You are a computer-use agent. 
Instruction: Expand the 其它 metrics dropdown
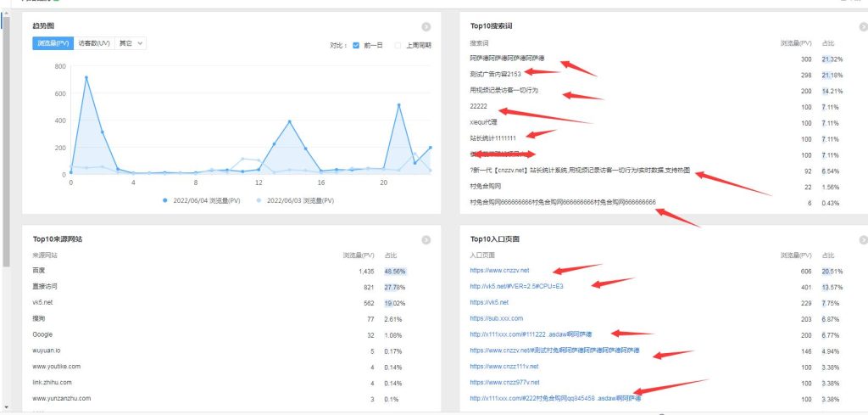click(x=131, y=43)
